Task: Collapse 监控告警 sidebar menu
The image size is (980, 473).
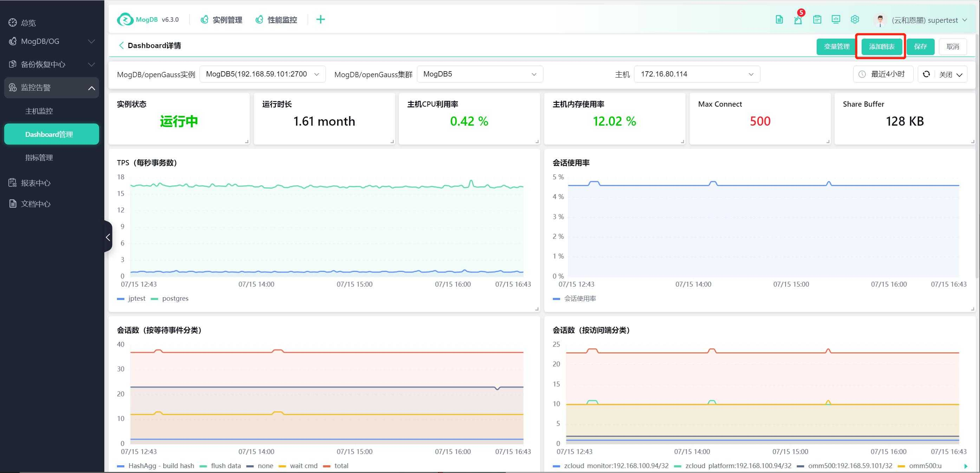Action: point(52,88)
